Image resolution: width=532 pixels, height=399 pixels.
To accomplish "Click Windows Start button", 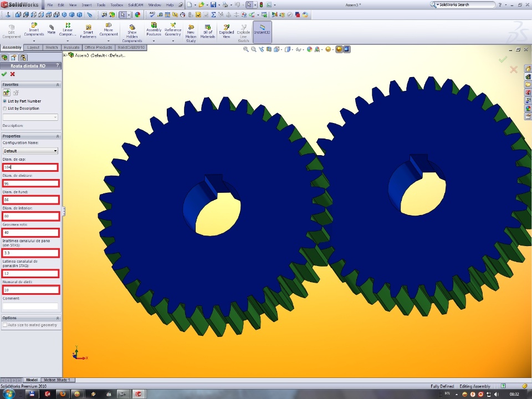I will coord(8,394).
